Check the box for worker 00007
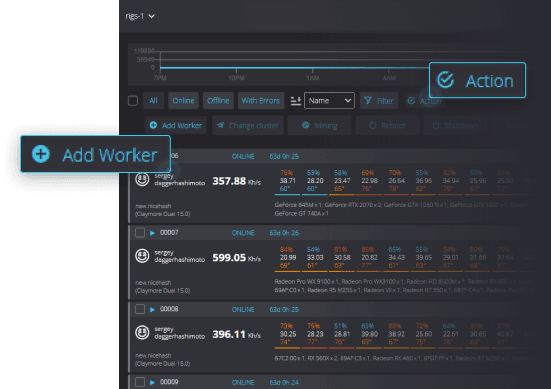The image size is (551, 389). [x=140, y=233]
